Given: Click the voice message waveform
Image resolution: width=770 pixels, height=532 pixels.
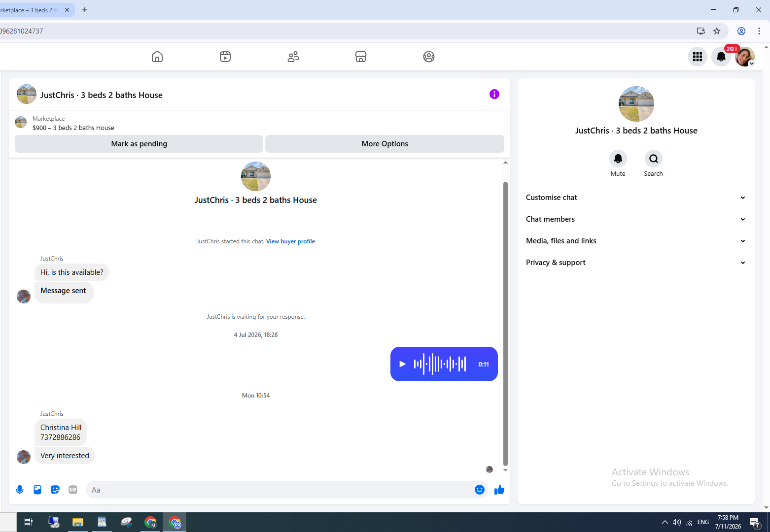Looking at the screenshot, I should coord(440,364).
